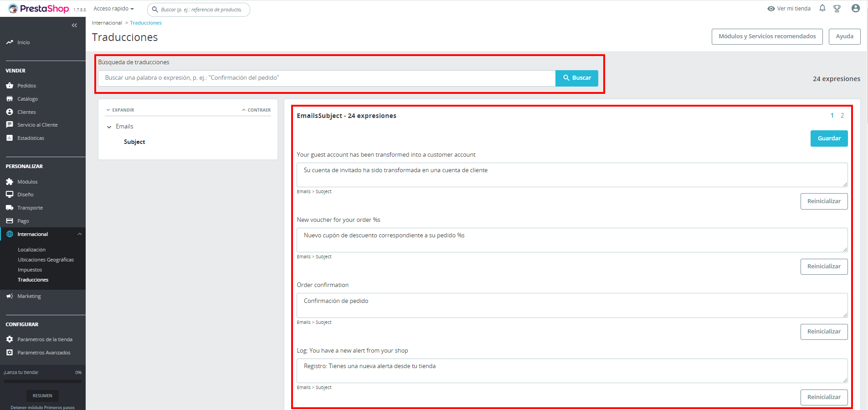Edit the guest account translation textarea

coord(572,175)
